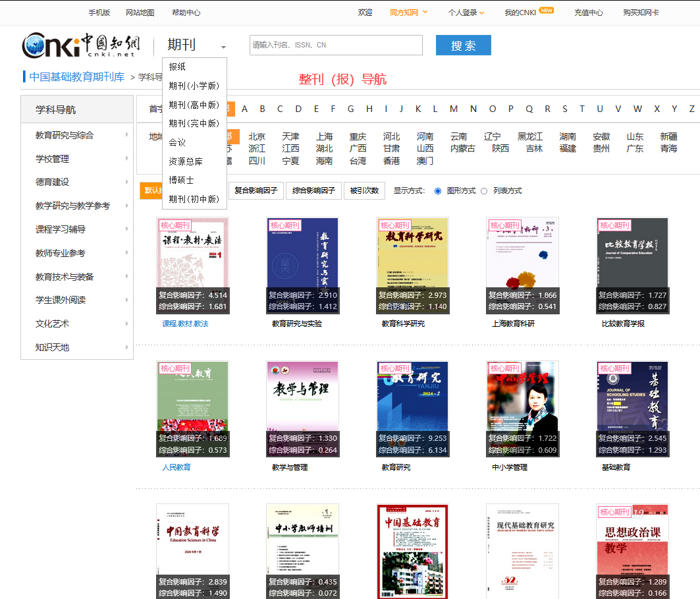Expand 教育研究与综合 category
Screen dimensions: 700x599
[77, 135]
